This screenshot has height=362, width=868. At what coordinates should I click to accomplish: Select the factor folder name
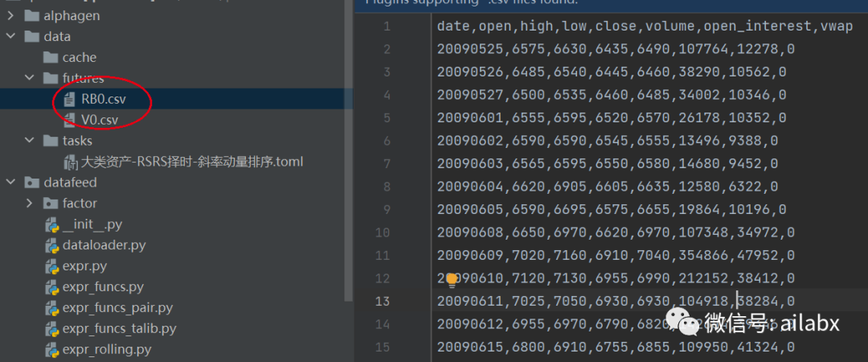tap(80, 204)
